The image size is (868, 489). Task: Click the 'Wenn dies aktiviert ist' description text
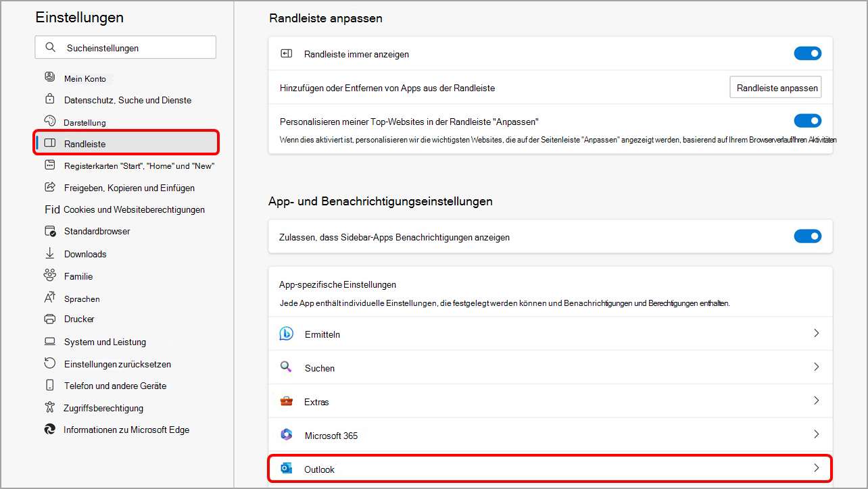[558, 140]
